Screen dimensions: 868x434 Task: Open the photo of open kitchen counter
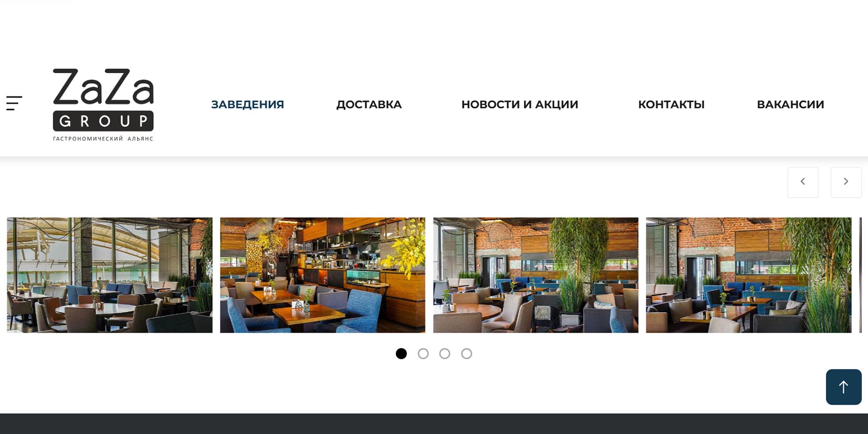(x=323, y=275)
